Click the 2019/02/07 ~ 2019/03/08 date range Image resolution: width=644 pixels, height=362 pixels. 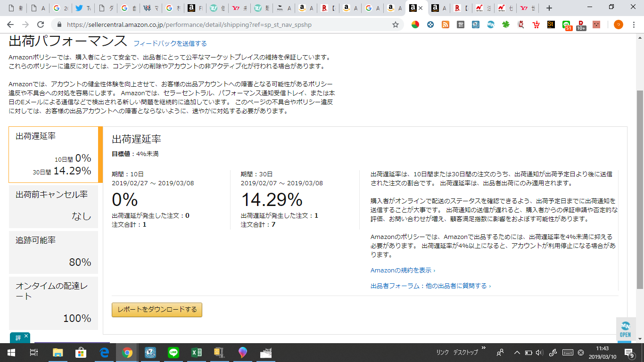pyautogui.click(x=282, y=183)
